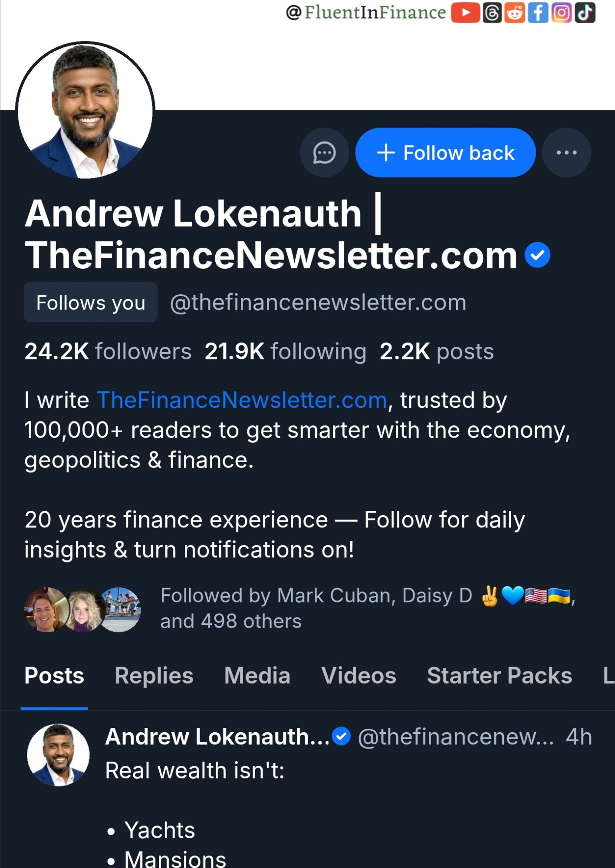Click the YouTube icon in the header
This screenshot has width=615, height=868.
coord(465,13)
